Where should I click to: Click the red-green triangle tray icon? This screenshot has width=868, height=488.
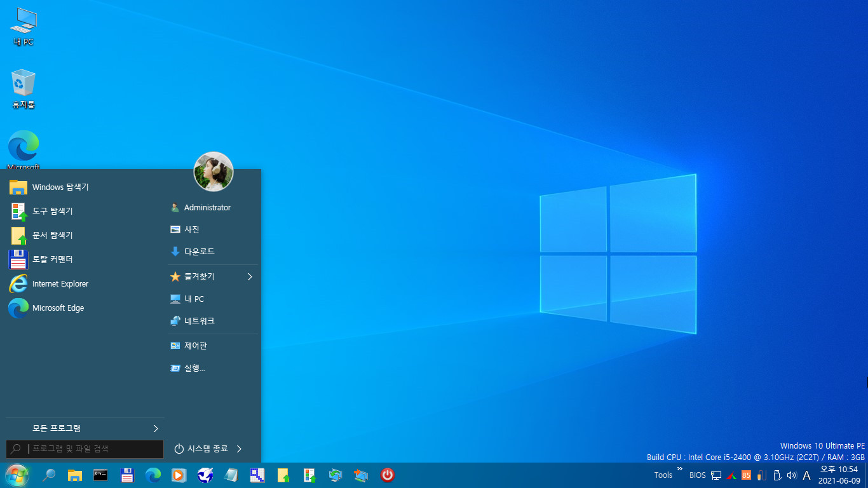tap(732, 475)
